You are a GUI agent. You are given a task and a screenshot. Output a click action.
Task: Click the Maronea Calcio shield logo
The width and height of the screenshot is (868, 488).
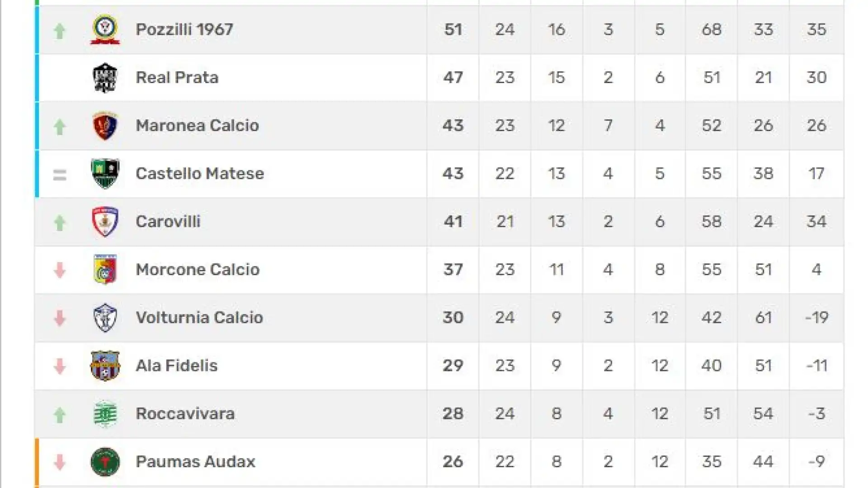click(x=105, y=126)
